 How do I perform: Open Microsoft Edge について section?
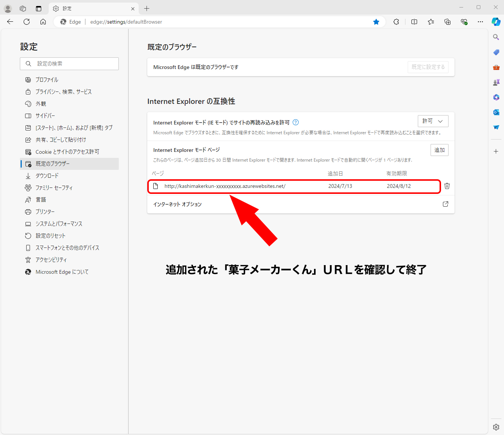click(69, 271)
